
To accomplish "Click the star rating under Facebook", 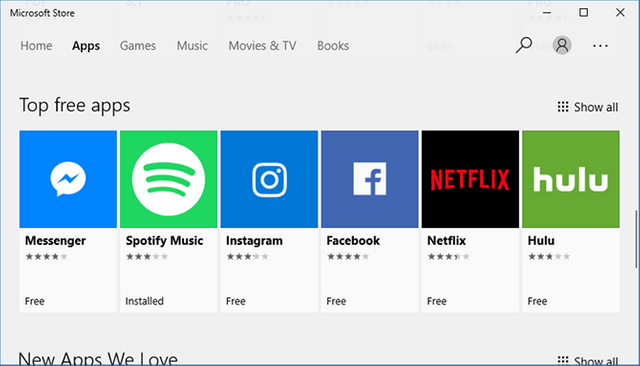I will (348, 257).
